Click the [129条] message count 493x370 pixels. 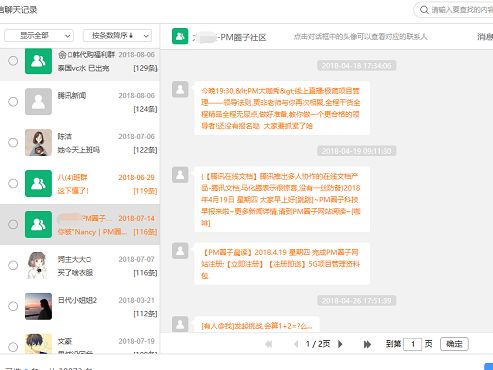145,68
